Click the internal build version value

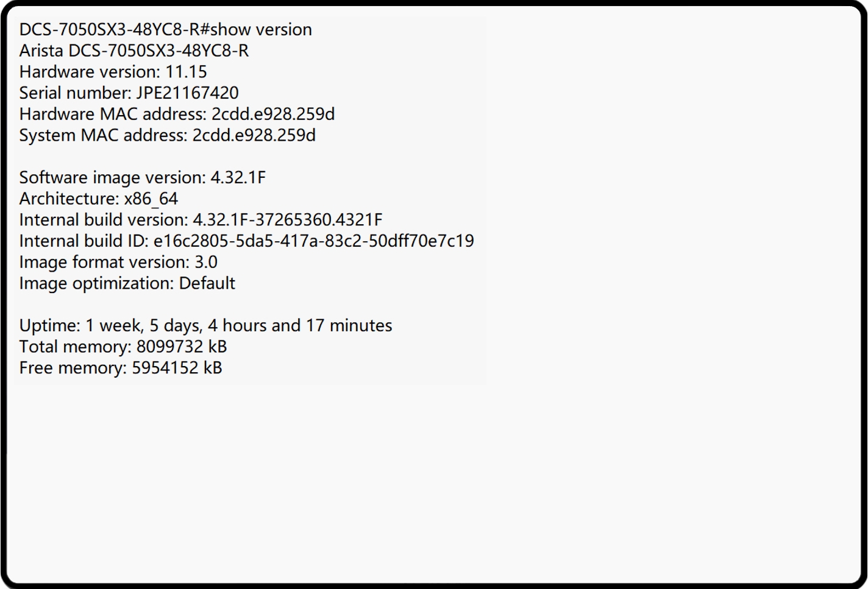click(287, 220)
